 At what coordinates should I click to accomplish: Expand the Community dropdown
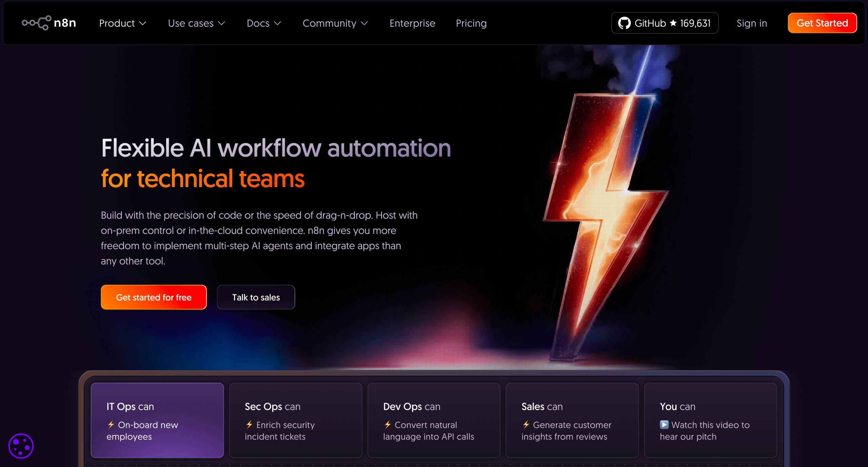335,23
